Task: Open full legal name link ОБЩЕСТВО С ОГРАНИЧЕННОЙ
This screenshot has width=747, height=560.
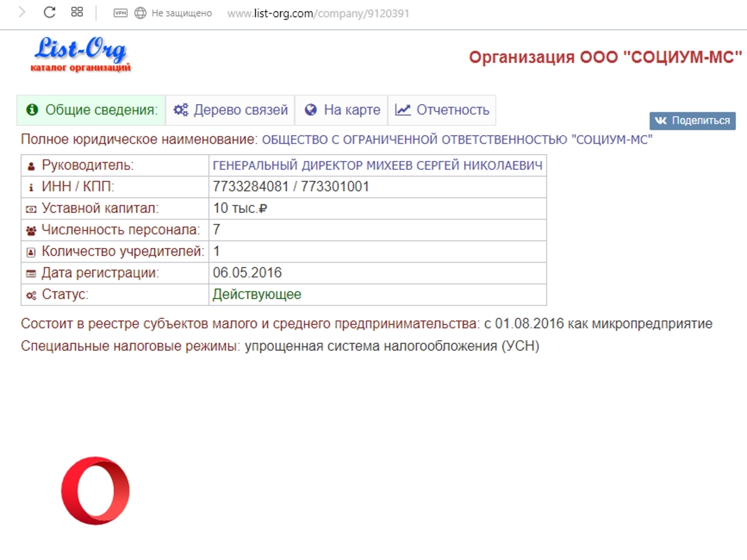Action: coord(457,140)
